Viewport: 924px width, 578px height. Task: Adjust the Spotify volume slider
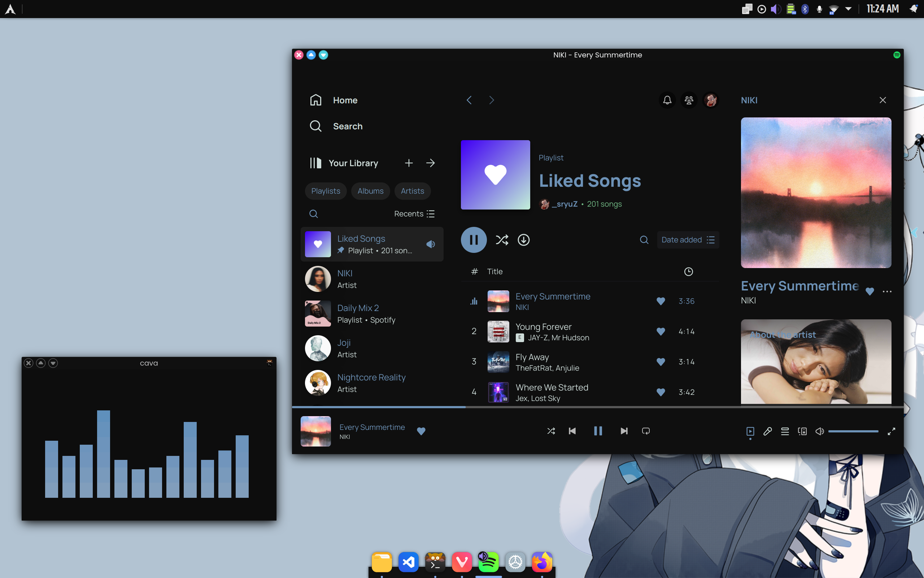853,432
